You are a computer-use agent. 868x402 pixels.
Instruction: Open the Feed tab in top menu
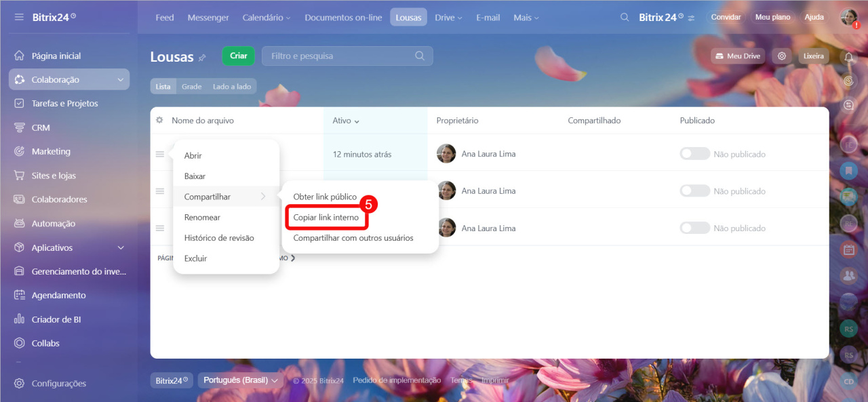(x=165, y=18)
